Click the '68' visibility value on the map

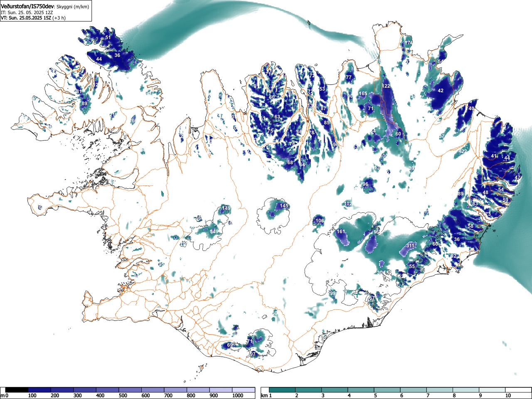tap(290, 163)
